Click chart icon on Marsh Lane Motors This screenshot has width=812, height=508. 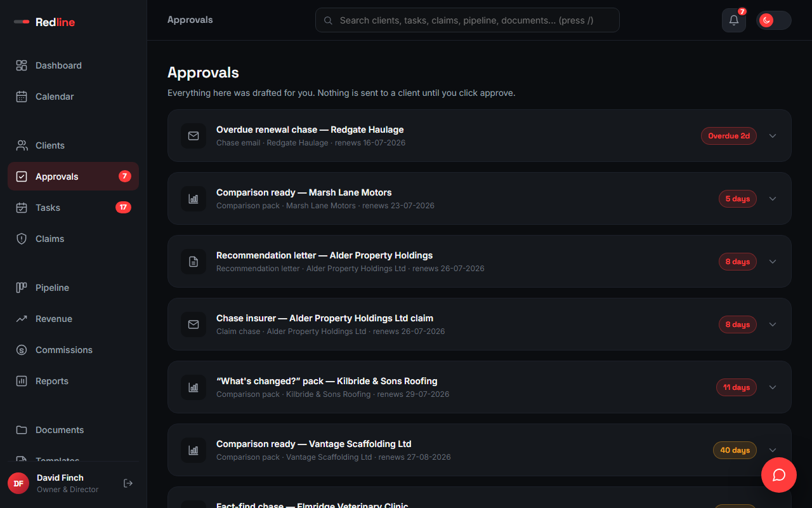[193, 199]
